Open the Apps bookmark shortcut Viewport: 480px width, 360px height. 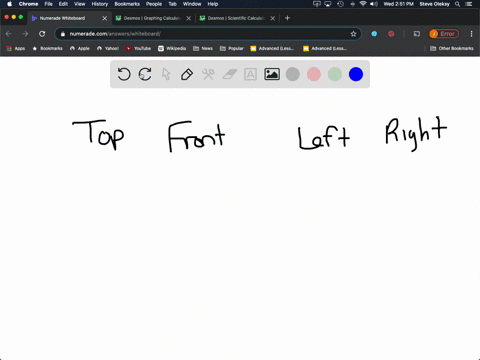[x=16, y=48]
